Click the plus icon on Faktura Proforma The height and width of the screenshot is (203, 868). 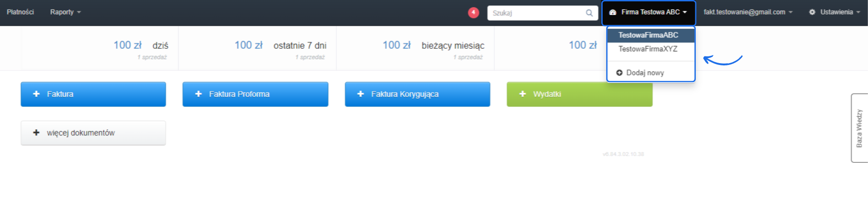tap(198, 94)
